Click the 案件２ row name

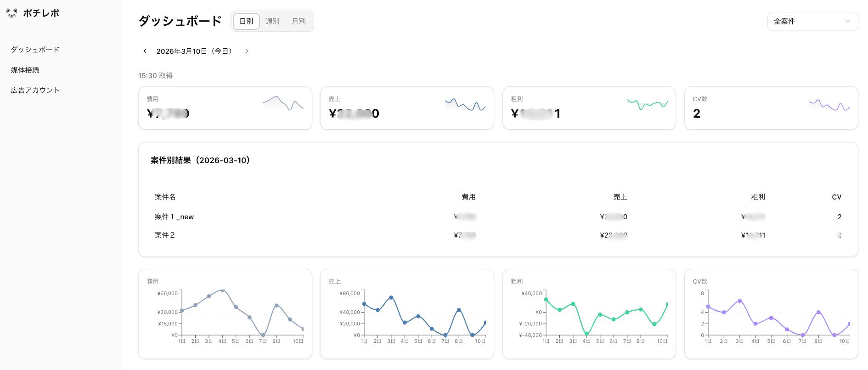[164, 235]
